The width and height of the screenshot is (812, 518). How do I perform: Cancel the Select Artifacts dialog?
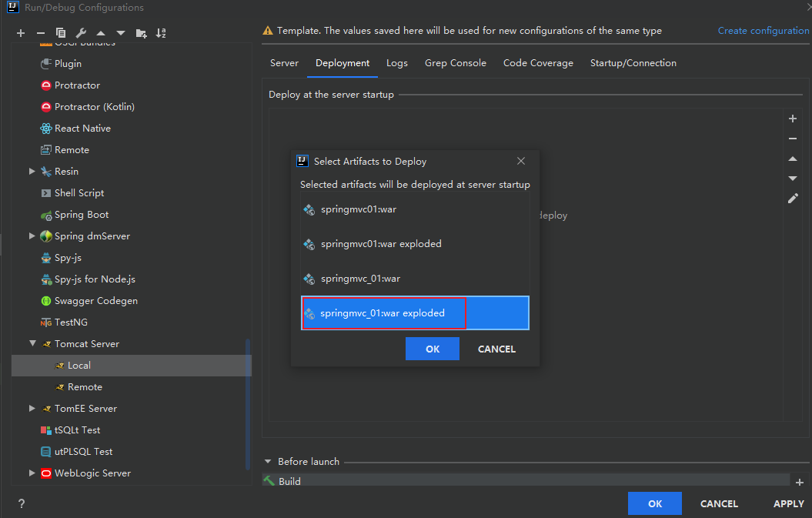click(496, 349)
